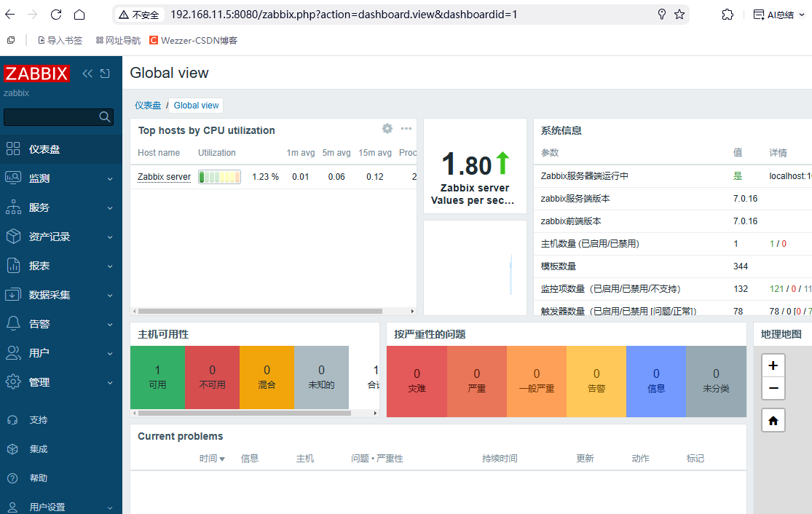Reload the browser page
Viewport: 812px width, 514px height.
[x=56, y=15]
